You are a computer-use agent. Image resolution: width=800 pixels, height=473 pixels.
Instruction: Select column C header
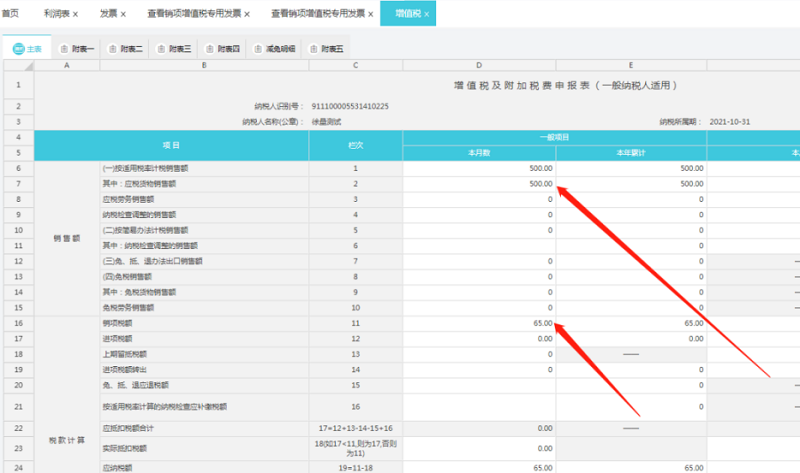click(356, 65)
